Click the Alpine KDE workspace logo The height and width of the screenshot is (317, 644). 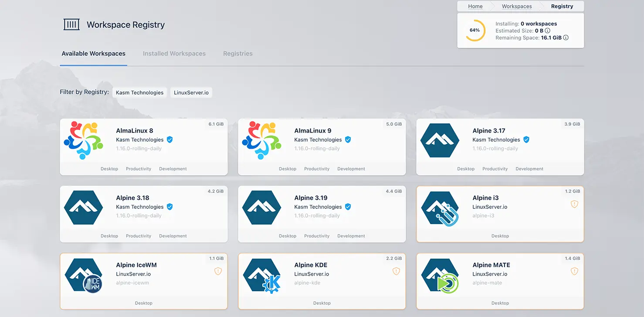pyautogui.click(x=261, y=275)
